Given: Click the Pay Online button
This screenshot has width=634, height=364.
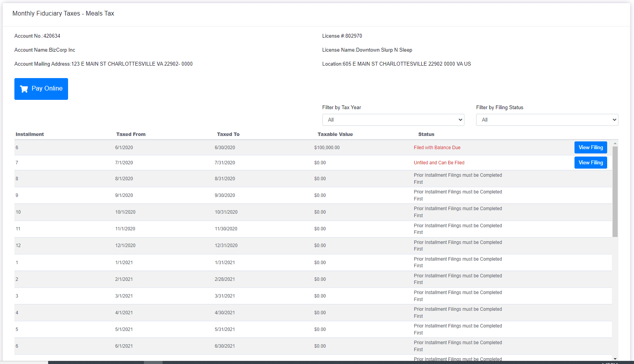Looking at the screenshot, I should pyautogui.click(x=41, y=89).
